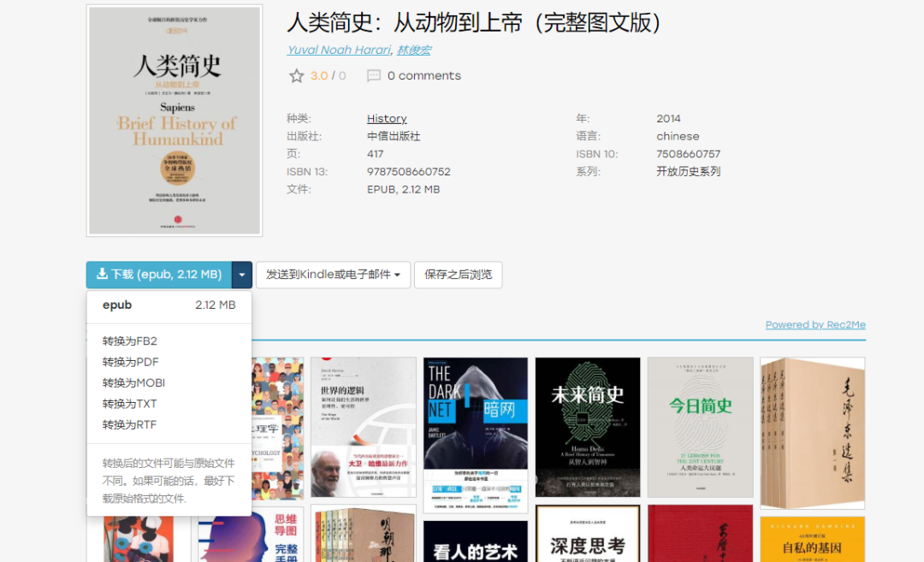This screenshot has height=562, width=924.
Task: Open the Powered by Rec2Me link
Action: point(815,324)
